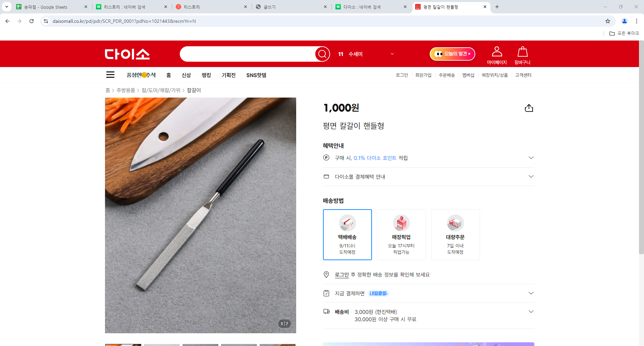The height and width of the screenshot is (346, 644).
Task: Click the 주문배송 link
Action: click(447, 75)
